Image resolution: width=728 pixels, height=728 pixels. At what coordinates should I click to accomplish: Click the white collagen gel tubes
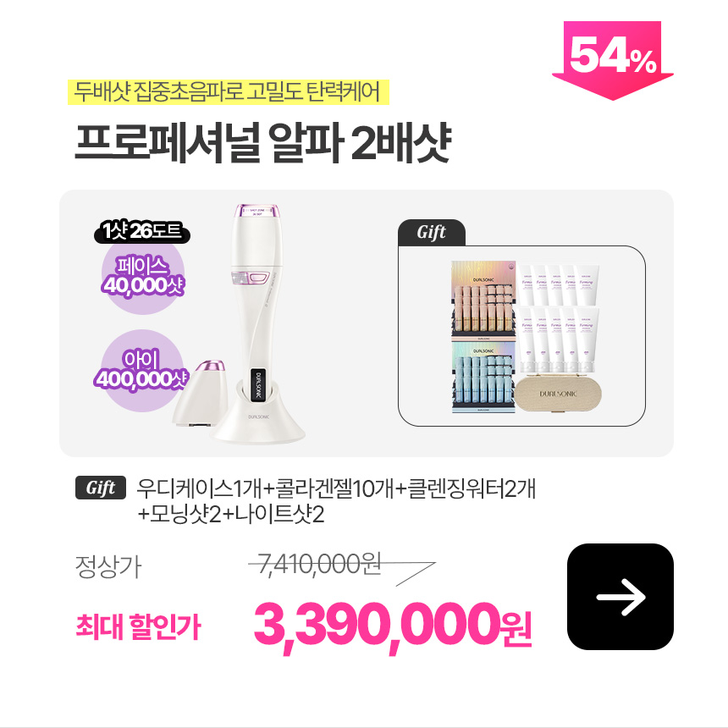point(559,318)
